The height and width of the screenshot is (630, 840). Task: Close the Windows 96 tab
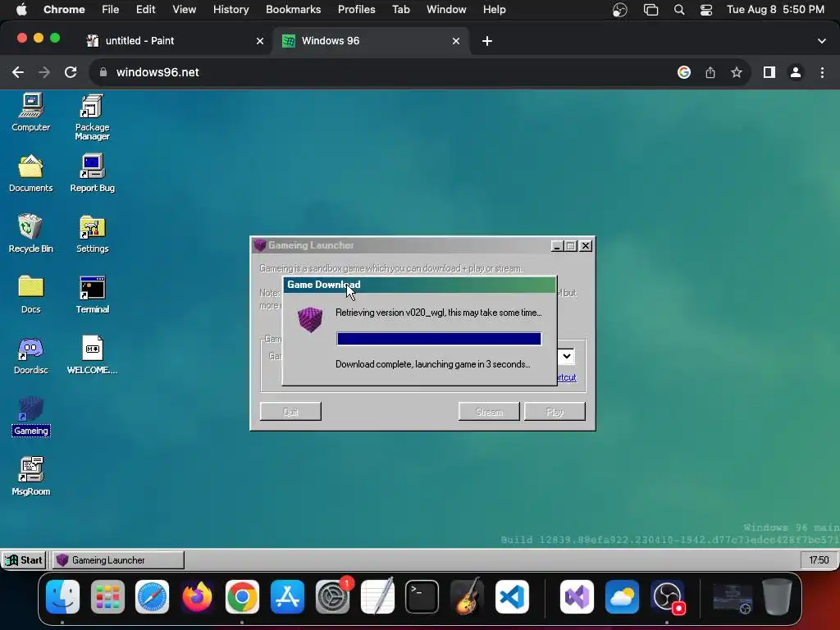[456, 41]
